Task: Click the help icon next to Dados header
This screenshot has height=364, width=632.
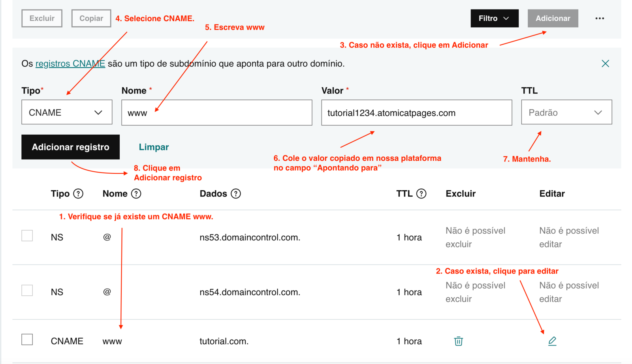Action: [236, 194]
